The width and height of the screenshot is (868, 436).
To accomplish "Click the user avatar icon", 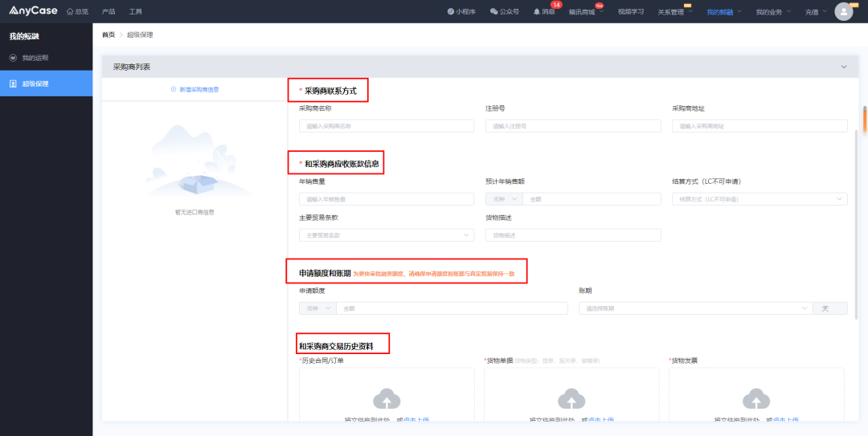I will pyautogui.click(x=843, y=11).
